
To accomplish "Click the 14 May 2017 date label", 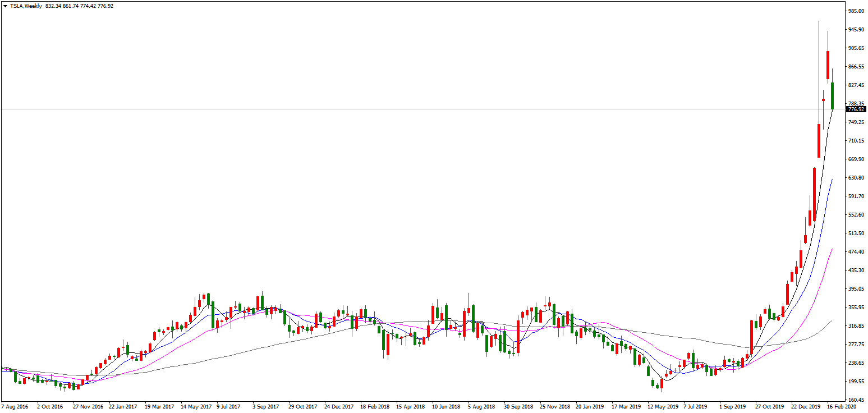I will 196,406.
